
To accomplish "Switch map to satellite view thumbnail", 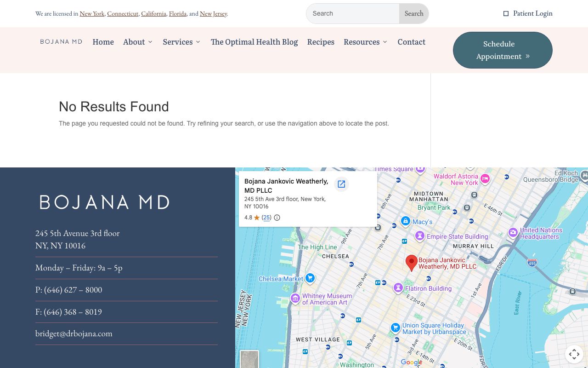I will 249,359.
